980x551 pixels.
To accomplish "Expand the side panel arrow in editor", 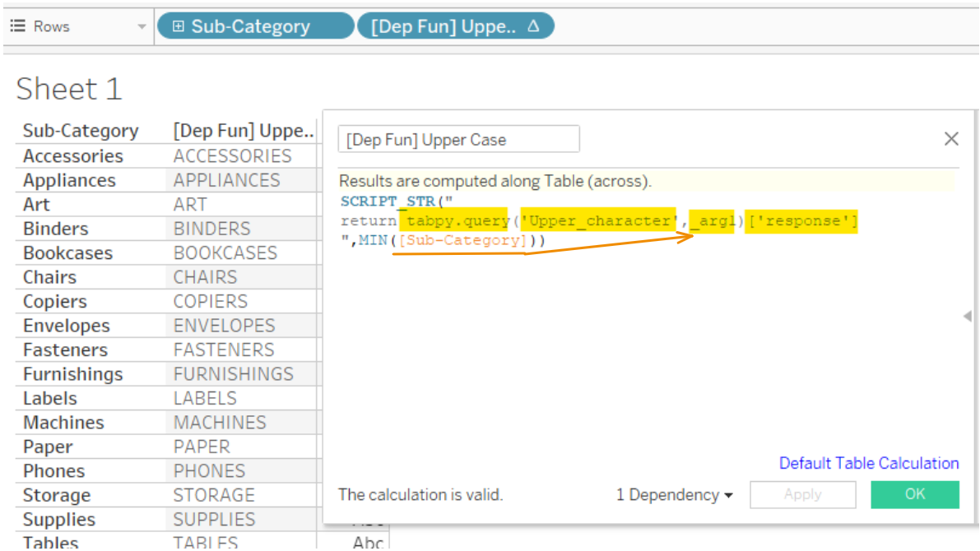I will [967, 316].
